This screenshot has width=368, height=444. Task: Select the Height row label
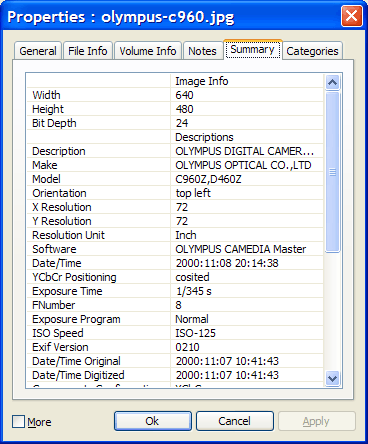[48, 109]
